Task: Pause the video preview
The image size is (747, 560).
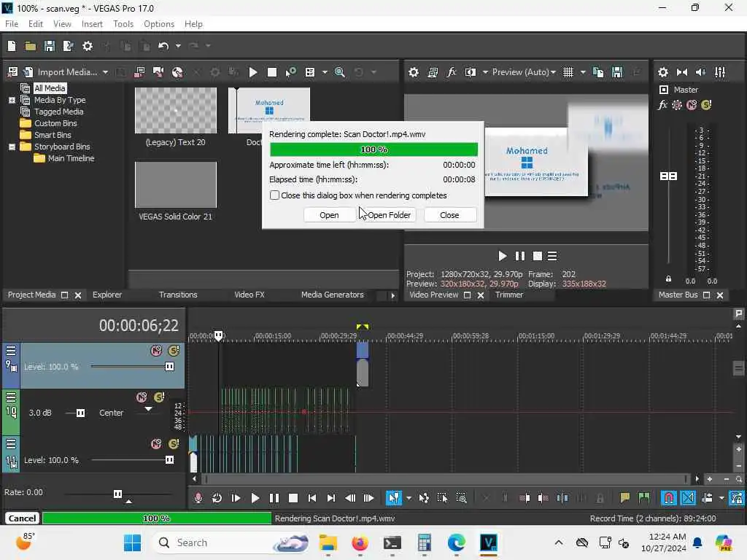Action: point(519,256)
